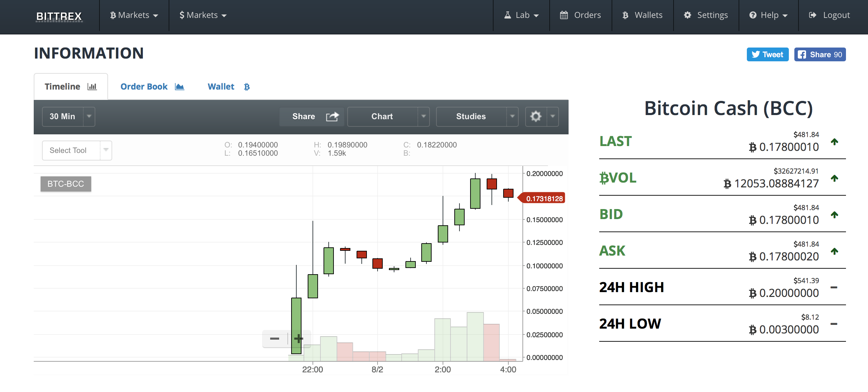868x392 pixels.
Task: Click the 4:00 time axis label
Action: pyautogui.click(x=508, y=370)
